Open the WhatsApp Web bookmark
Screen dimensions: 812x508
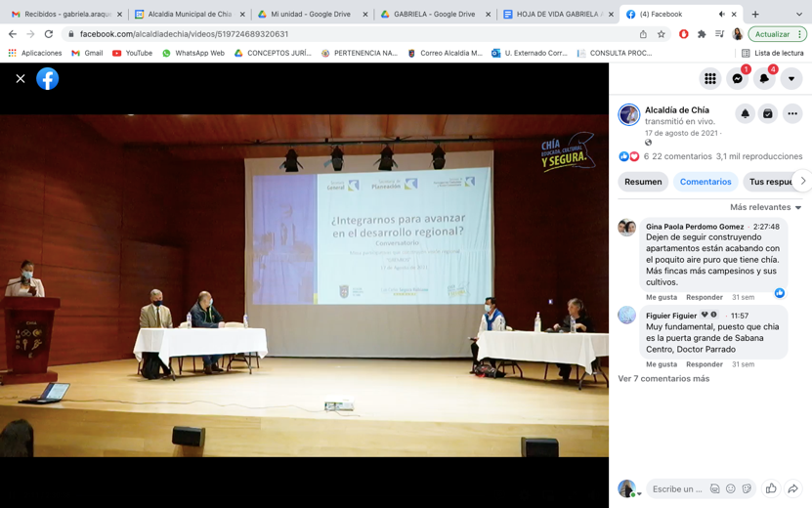click(193, 53)
